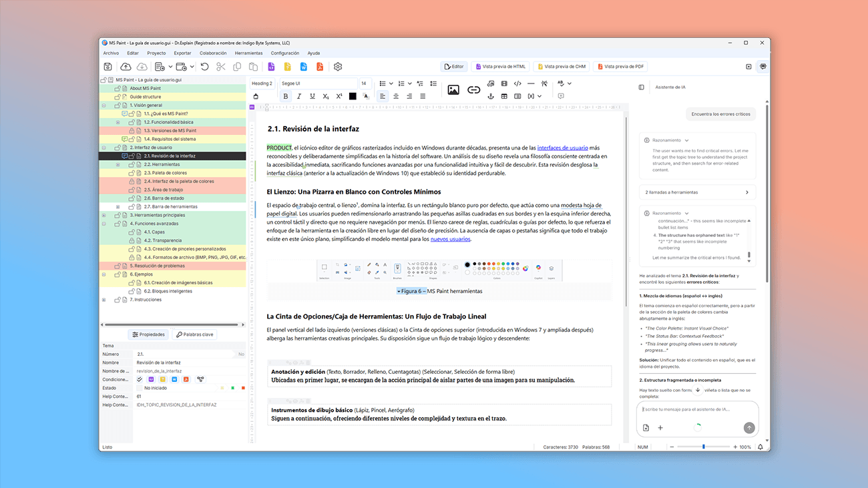Toggle the PDF condition in Condiciones row
Screen dimensions: 868x488
click(186, 379)
